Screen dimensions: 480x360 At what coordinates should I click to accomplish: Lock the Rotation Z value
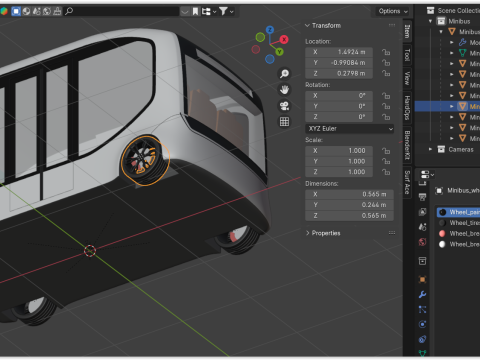[x=386, y=117]
